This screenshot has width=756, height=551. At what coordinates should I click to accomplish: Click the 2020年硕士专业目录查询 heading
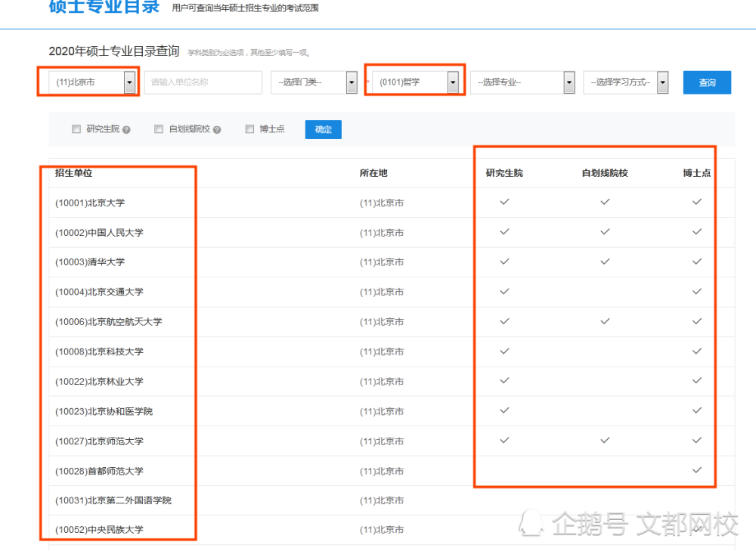(x=114, y=51)
